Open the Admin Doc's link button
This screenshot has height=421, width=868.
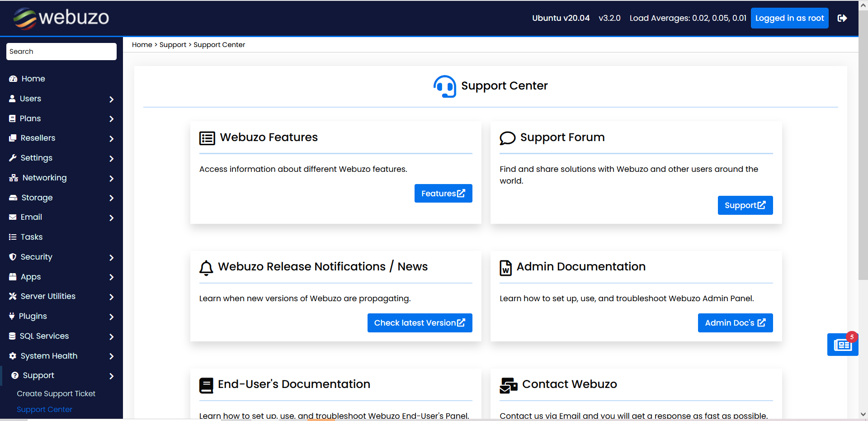coord(735,323)
